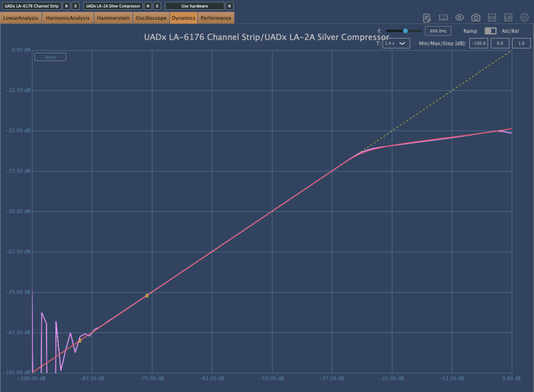Click the frequency slider handle
The width and height of the screenshot is (534, 392).
click(x=405, y=31)
